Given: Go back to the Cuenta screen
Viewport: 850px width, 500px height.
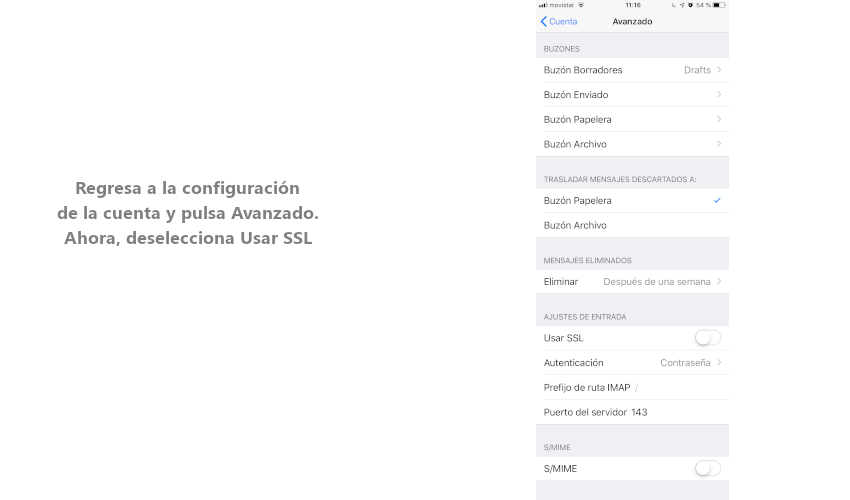Looking at the screenshot, I should pos(559,21).
